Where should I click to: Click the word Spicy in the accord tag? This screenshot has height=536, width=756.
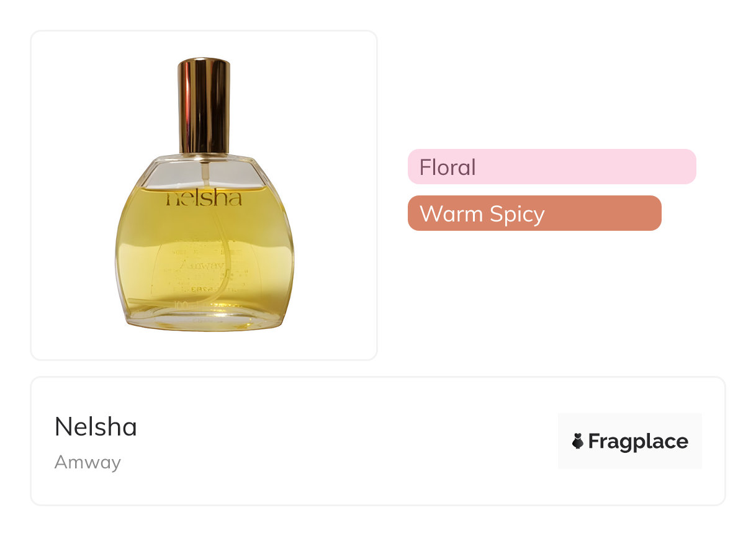pyautogui.click(x=517, y=215)
